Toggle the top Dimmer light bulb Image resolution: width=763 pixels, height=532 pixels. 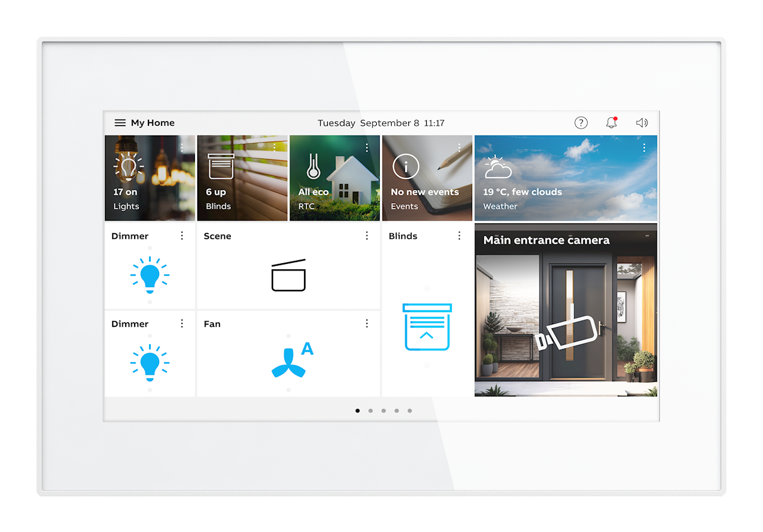(150, 275)
